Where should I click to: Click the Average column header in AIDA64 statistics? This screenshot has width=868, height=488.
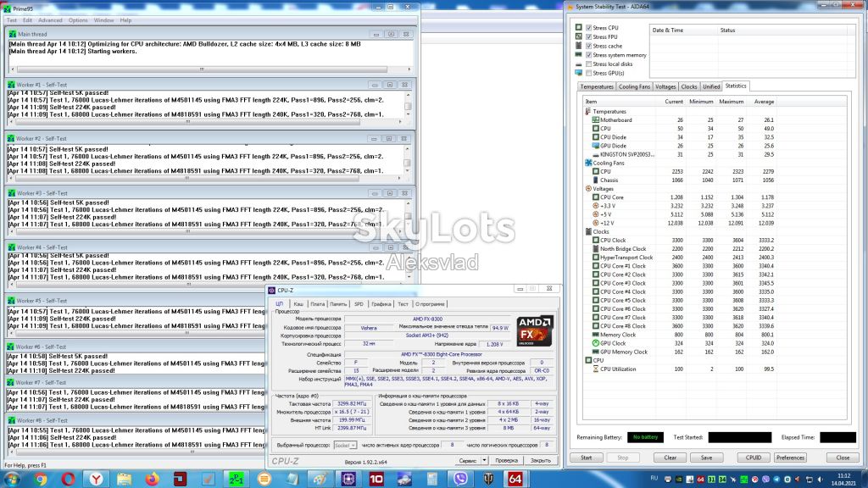pos(764,102)
